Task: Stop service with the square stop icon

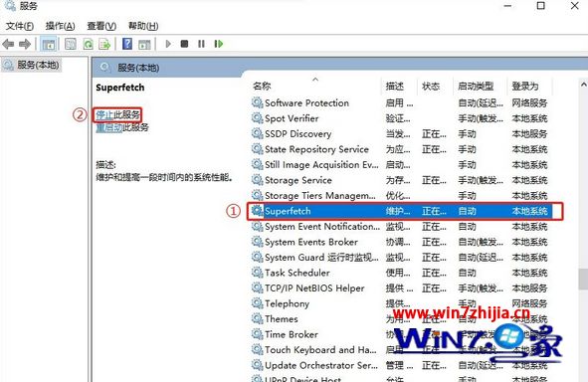Action: pos(184,44)
